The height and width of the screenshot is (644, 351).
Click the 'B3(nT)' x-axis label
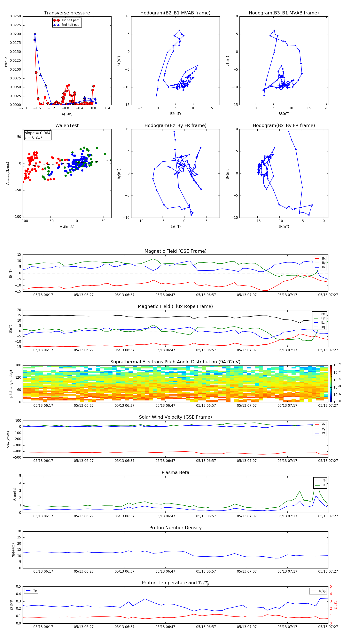click(x=284, y=114)
